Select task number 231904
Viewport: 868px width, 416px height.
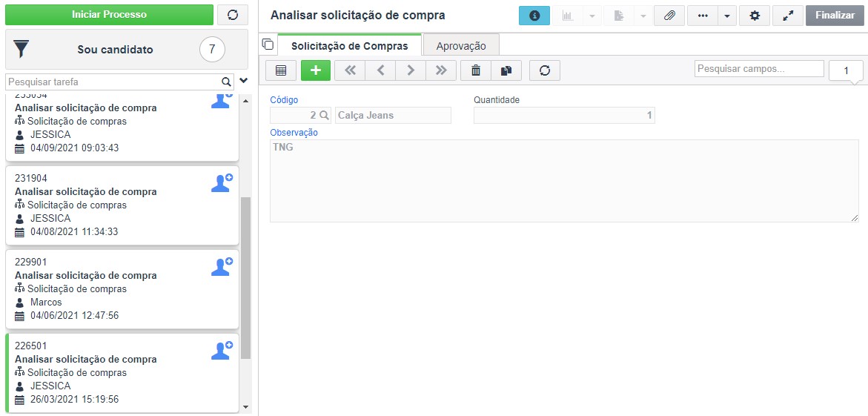coord(31,179)
